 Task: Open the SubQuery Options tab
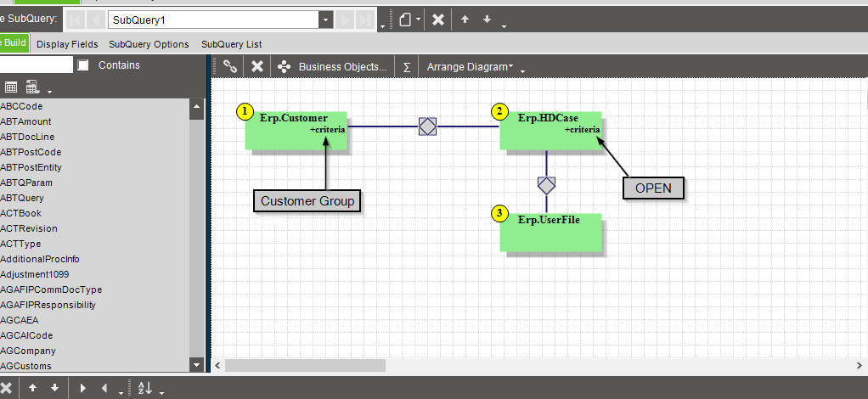pyautogui.click(x=149, y=44)
